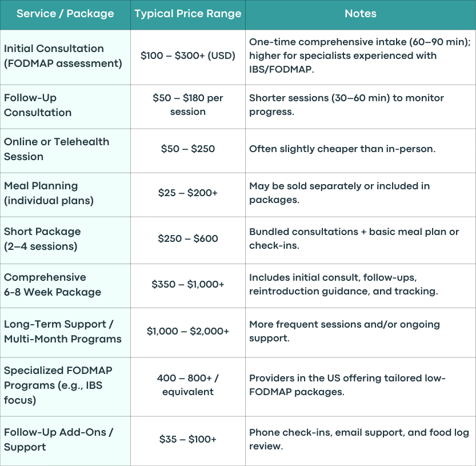
Task: Click the Notes column header
Action: click(x=361, y=14)
